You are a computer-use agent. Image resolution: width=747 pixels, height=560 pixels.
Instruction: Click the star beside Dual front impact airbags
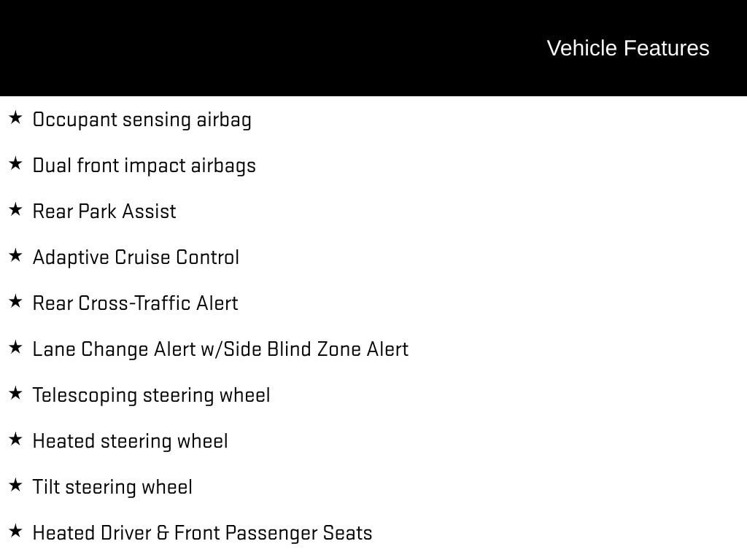click(15, 163)
